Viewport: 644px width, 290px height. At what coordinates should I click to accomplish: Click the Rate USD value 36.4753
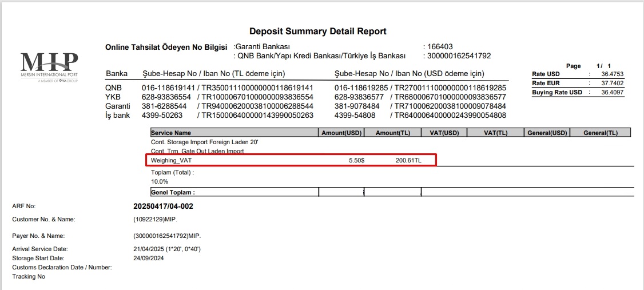[x=611, y=74]
